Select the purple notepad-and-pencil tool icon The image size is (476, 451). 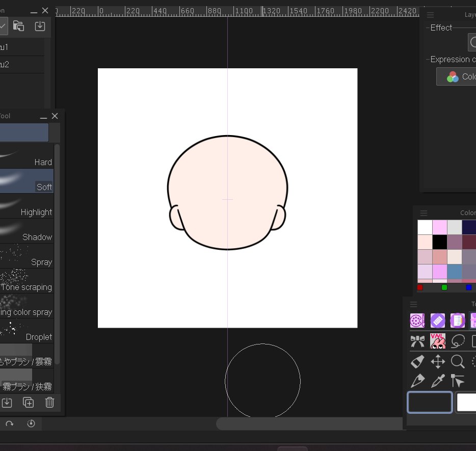point(458,321)
